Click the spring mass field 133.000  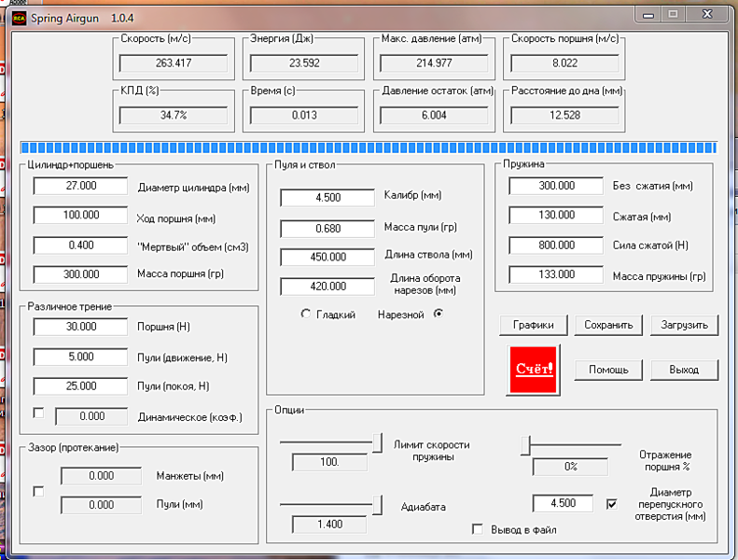(x=556, y=274)
